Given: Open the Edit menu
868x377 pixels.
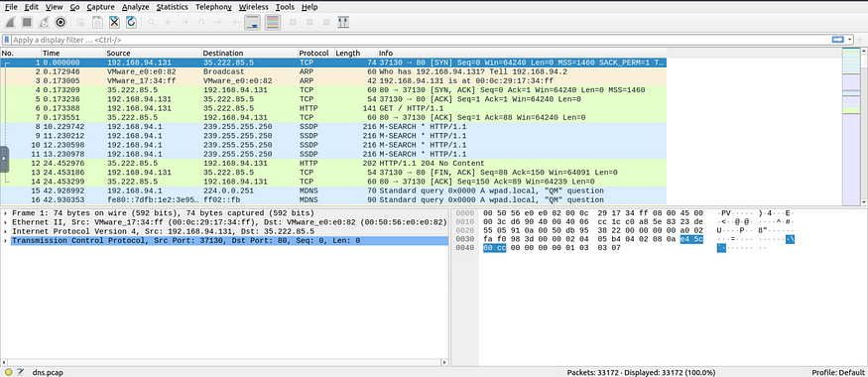Looking at the screenshot, I should pos(32,7).
